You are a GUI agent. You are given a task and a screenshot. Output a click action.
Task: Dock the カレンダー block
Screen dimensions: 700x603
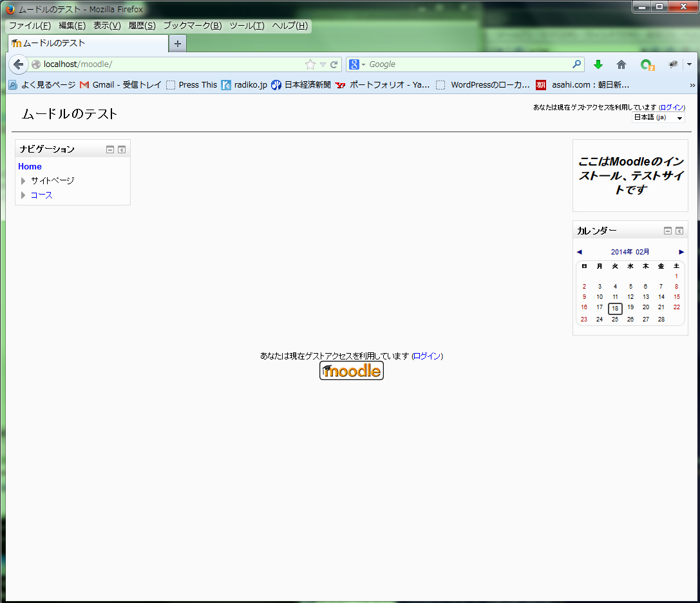click(x=679, y=231)
